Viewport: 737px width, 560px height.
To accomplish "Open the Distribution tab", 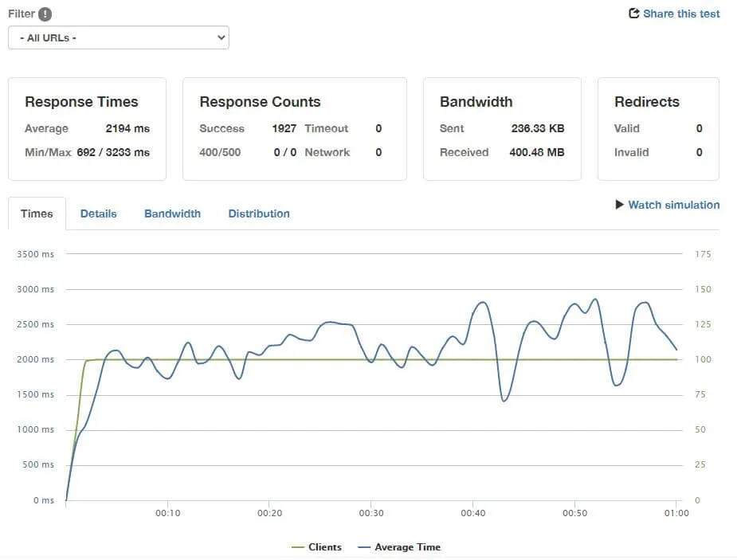I will click(259, 213).
